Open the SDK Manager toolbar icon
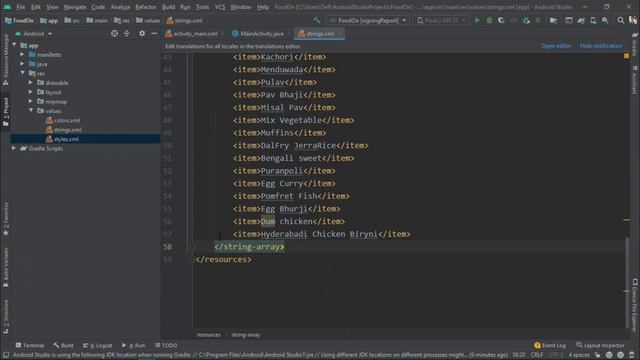 (x=605, y=20)
